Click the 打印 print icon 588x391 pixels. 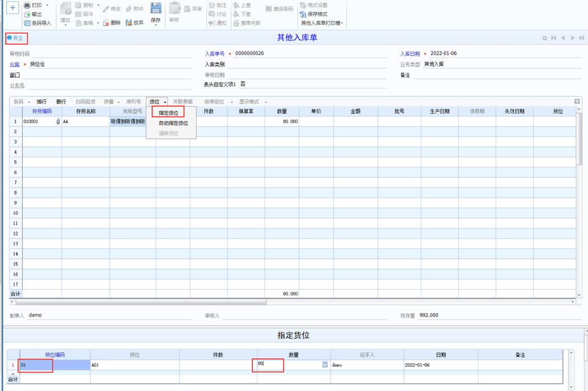27,5
